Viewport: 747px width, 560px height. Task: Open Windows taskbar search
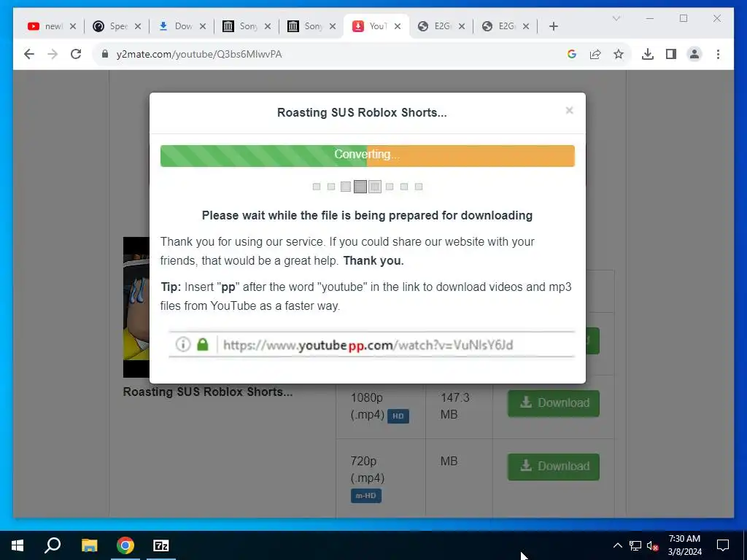click(53, 545)
